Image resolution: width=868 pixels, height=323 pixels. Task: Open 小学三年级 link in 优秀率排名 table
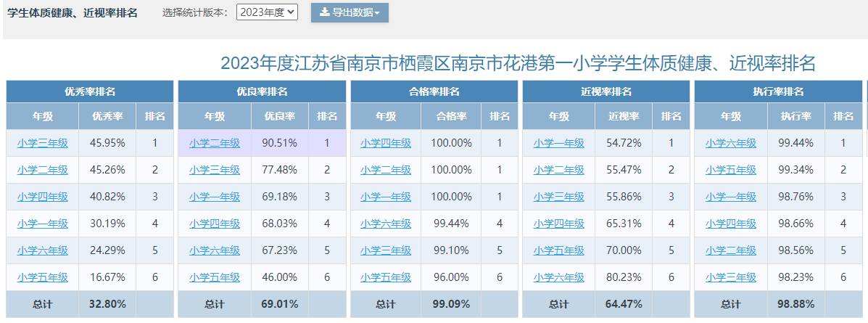(x=43, y=143)
